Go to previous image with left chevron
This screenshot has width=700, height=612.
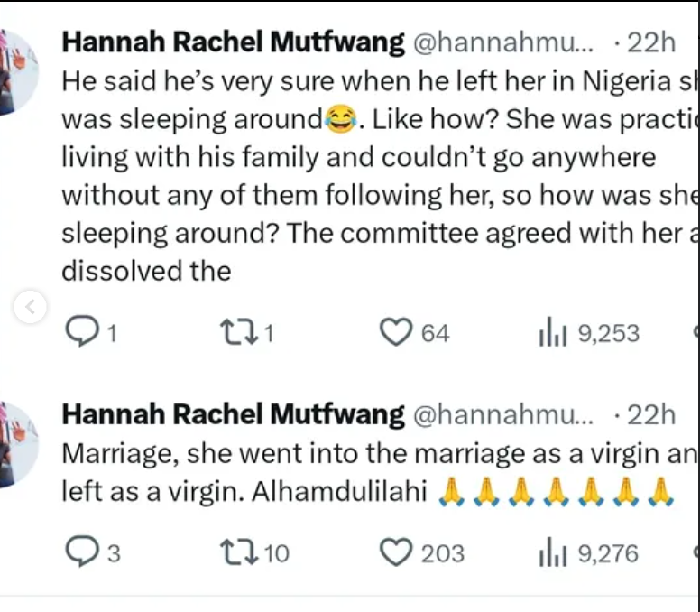tap(30, 307)
